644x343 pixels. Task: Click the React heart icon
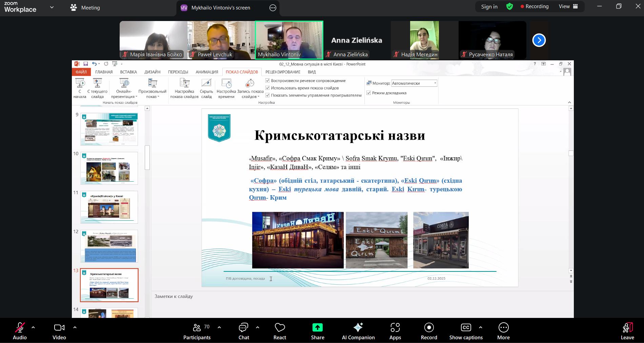280,327
